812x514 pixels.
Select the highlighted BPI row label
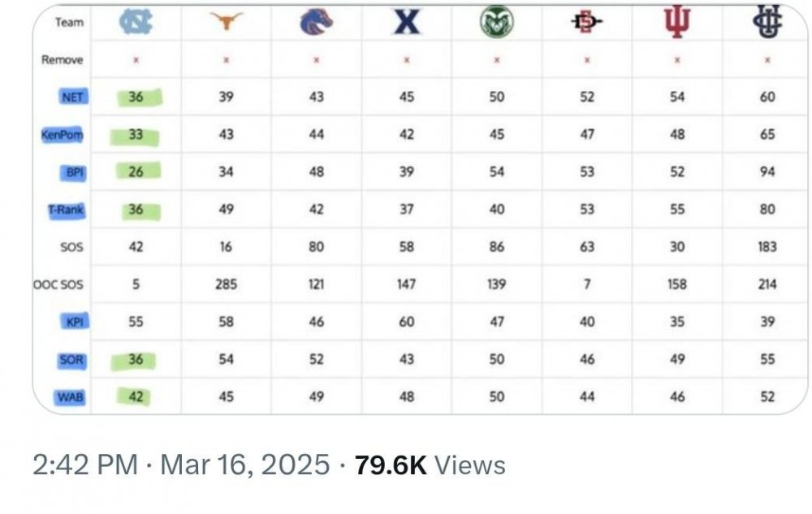[74, 172]
